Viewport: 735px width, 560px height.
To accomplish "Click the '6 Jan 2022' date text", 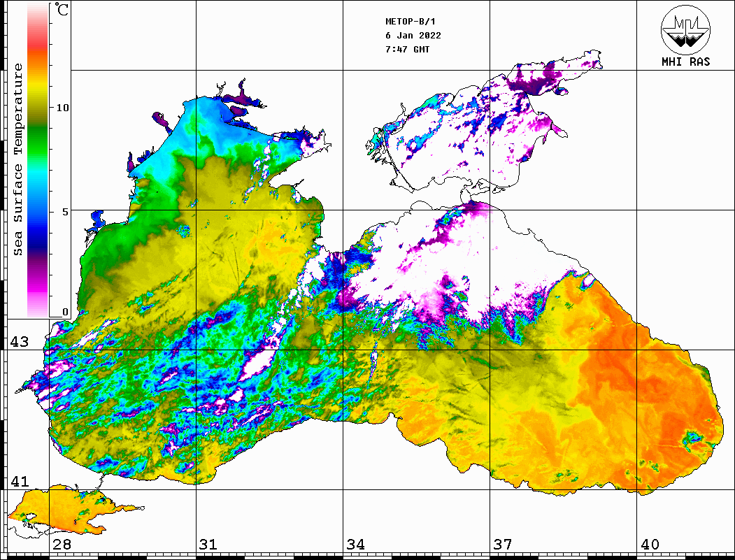I will pos(413,35).
